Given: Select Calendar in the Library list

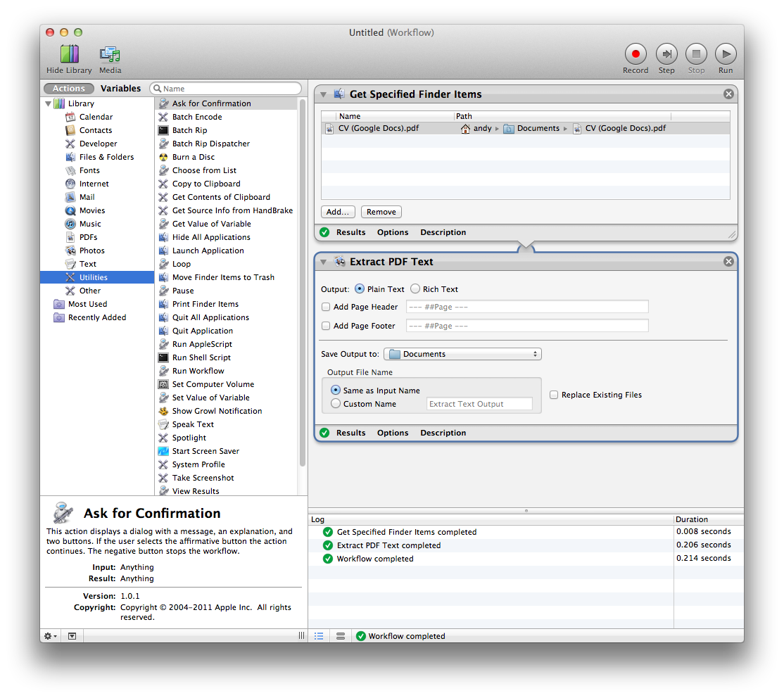Looking at the screenshot, I should point(96,117).
